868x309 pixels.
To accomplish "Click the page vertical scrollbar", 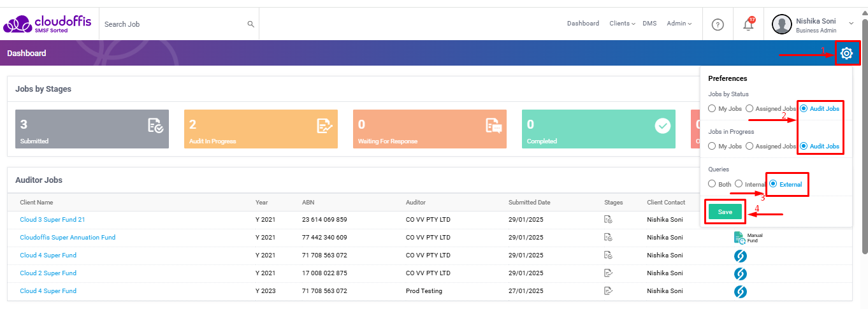I will [x=864, y=137].
